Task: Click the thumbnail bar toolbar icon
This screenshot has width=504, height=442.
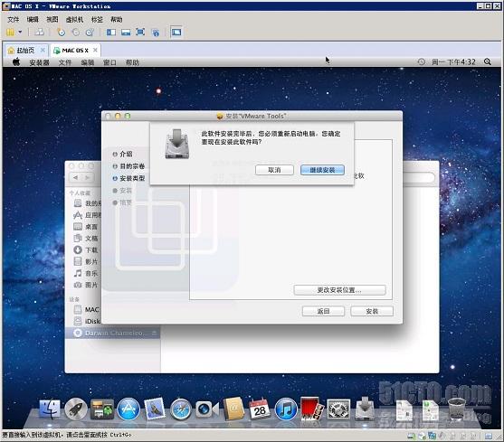Action: (x=126, y=33)
